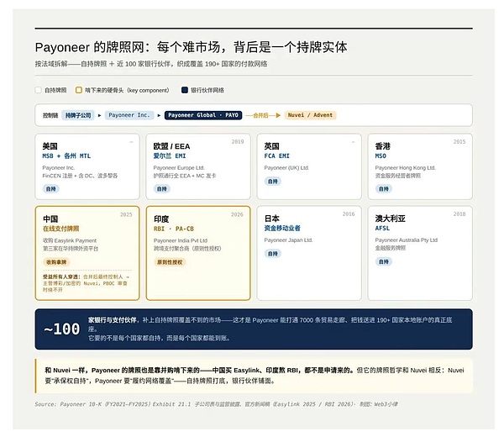Click the Payoneer Global · PAYO badge
Screen dimensions: 504x437
point(203,115)
